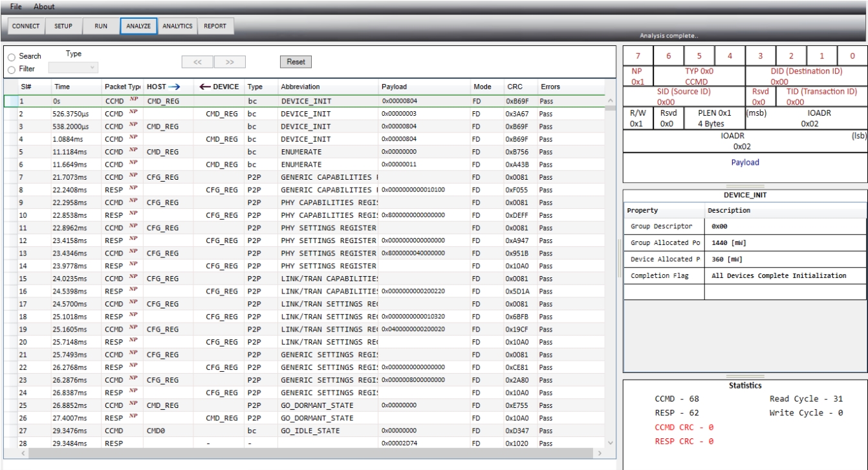Click the horizontal scrollbar right arrow
Image resolution: width=868 pixels, height=470 pixels.
[x=599, y=453]
